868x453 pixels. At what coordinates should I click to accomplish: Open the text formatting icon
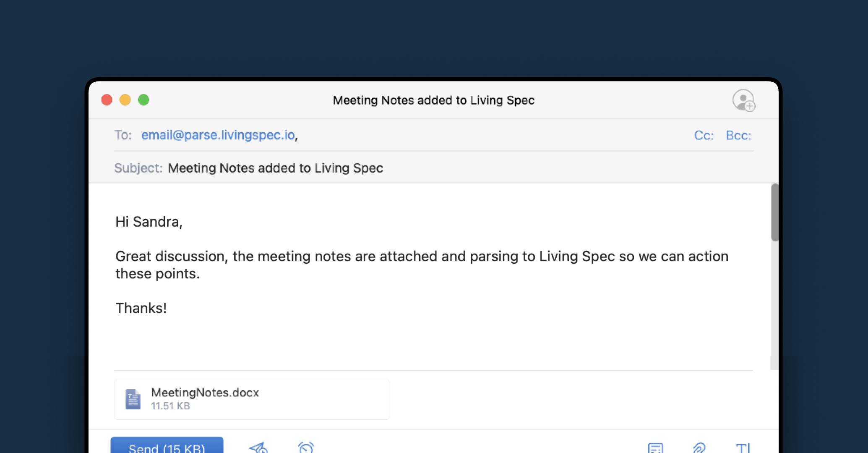coord(743,448)
